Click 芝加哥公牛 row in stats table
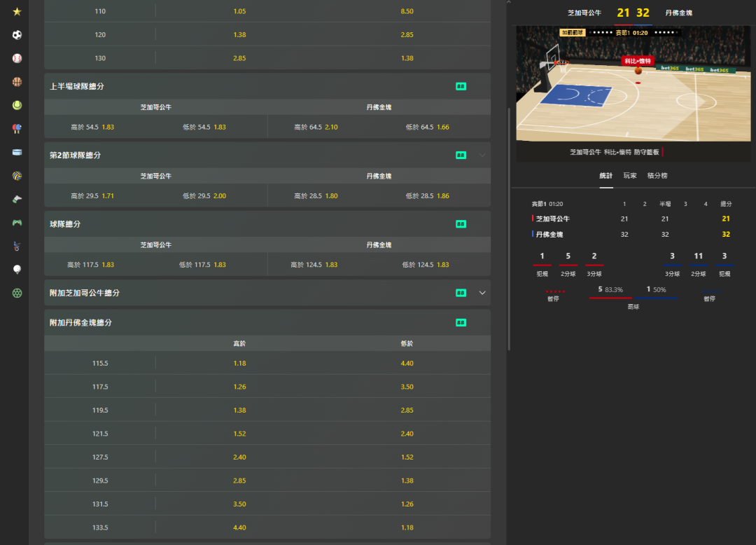The width and height of the screenshot is (756, 545). point(631,219)
